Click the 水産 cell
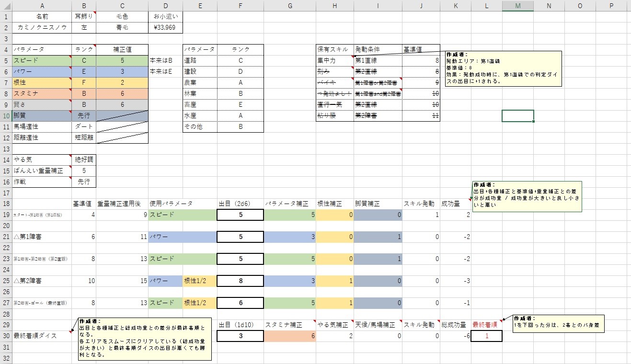This screenshot has width=631, height=364. coord(200,116)
